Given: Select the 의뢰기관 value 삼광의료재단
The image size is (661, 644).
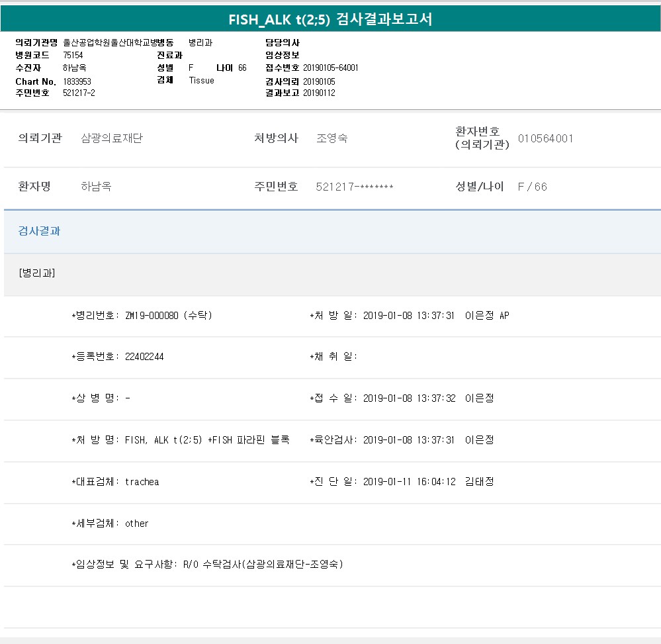Looking at the screenshot, I should [x=111, y=138].
